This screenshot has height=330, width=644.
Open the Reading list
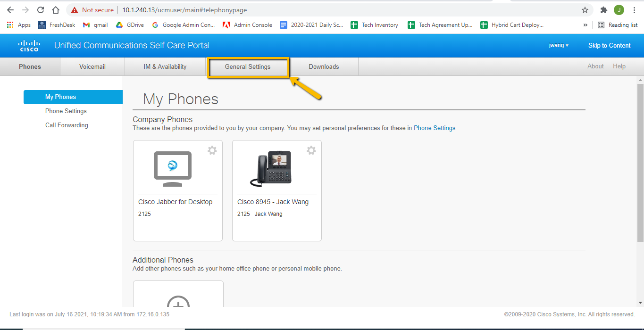[618, 25]
